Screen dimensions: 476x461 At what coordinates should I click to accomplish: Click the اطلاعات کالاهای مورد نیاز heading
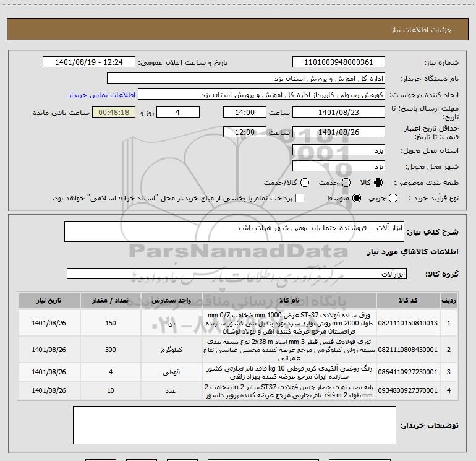coord(413,252)
